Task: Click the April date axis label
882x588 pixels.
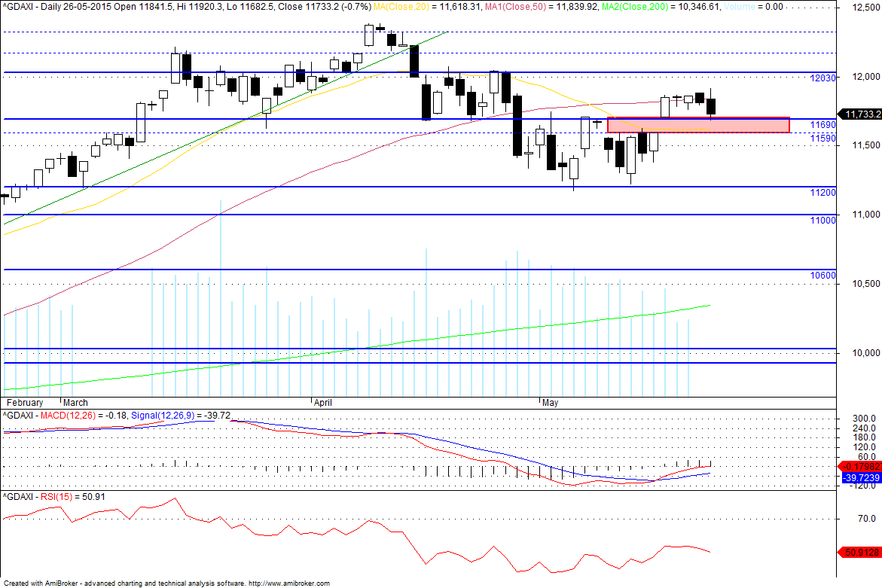Action: (323, 403)
